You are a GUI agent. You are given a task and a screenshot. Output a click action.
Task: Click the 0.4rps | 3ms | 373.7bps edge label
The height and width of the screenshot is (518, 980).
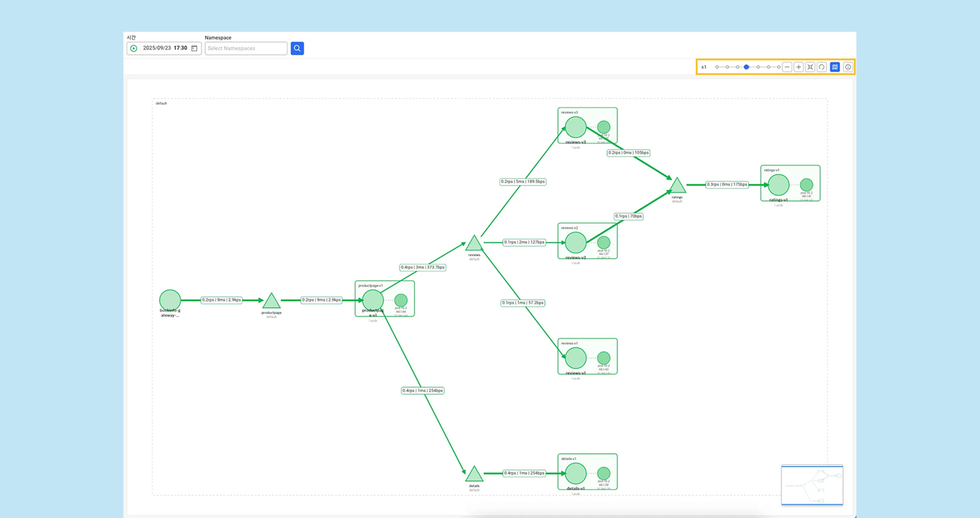pos(422,267)
